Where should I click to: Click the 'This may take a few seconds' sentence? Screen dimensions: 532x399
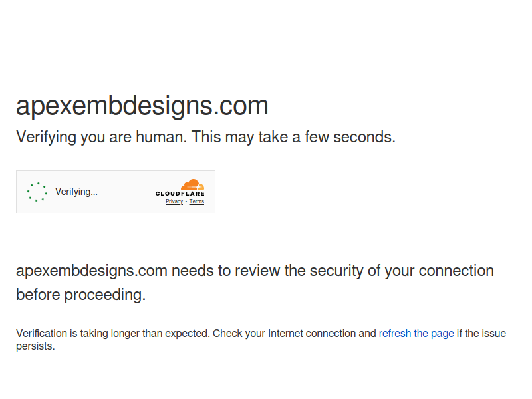(293, 137)
